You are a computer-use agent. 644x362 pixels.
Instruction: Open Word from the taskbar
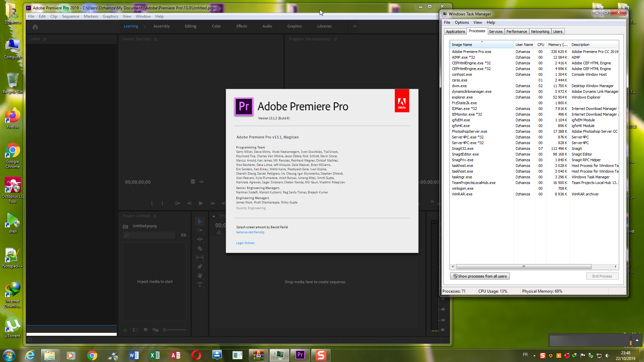[x=134, y=355]
